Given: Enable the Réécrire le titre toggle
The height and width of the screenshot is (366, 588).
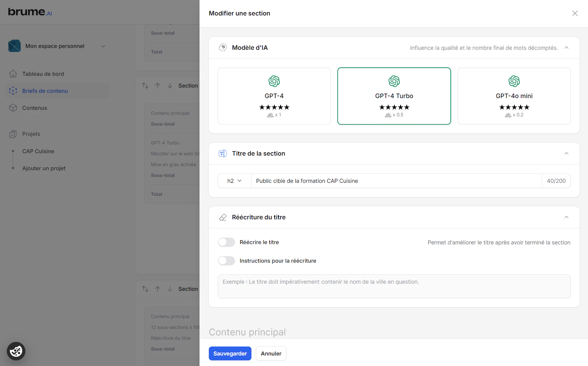Looking at the screenshot, I should (x=226, y=242).
